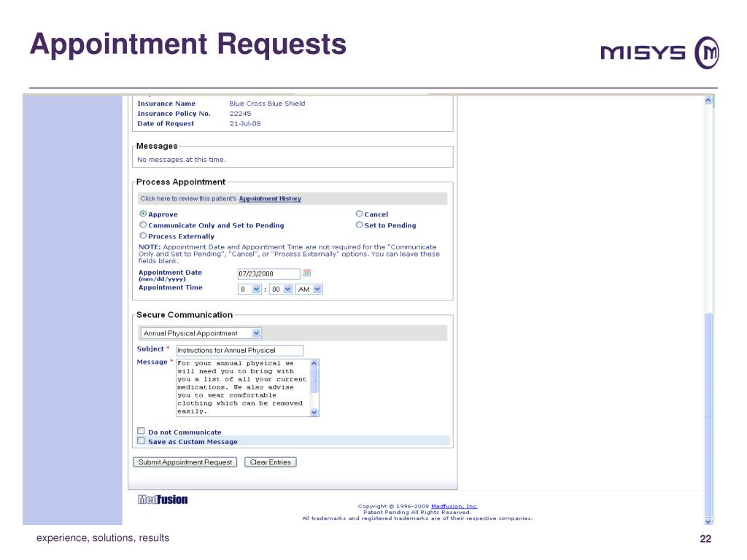747x560 pixels.
Task: Open the calendar picker beside Appointment Date
Action: tap(307, 273)
